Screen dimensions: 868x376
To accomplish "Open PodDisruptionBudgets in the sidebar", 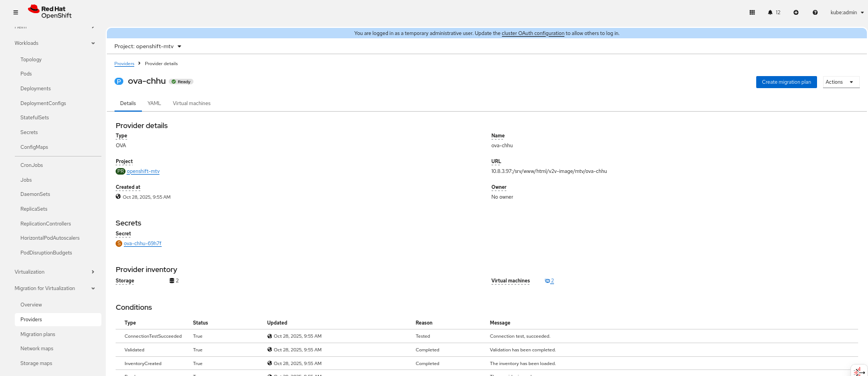I will [46, 252].
